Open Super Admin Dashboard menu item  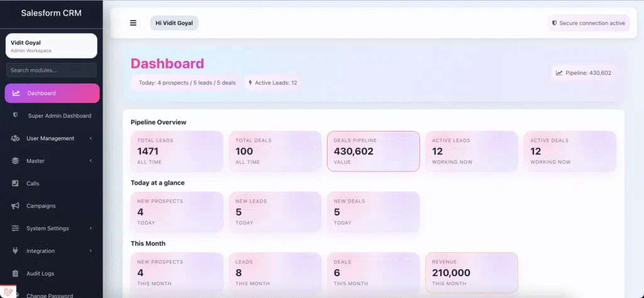pyautogui.click(x=59, y=116)
